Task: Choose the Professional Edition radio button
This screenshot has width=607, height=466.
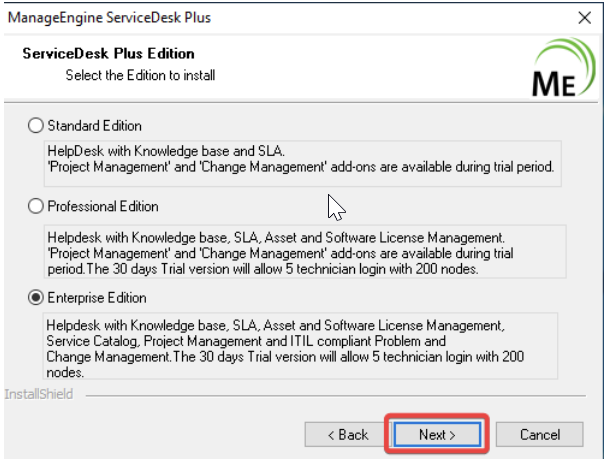Action: pos(37,206)
